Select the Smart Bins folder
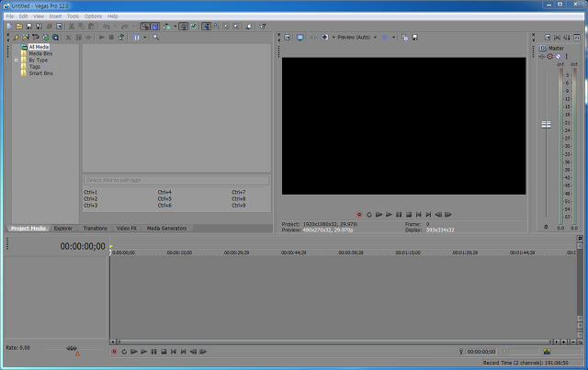 pos(40,73)
